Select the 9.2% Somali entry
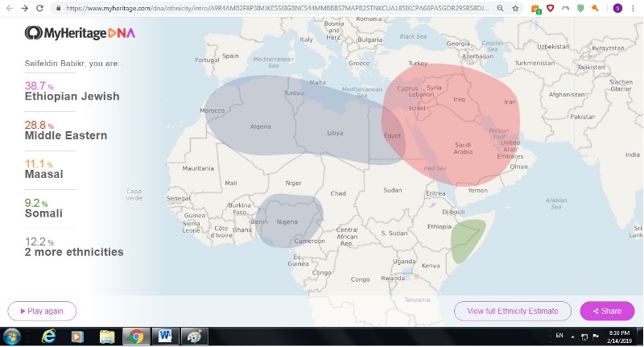Screen dimensions: 644x347 tap(43, 209)
